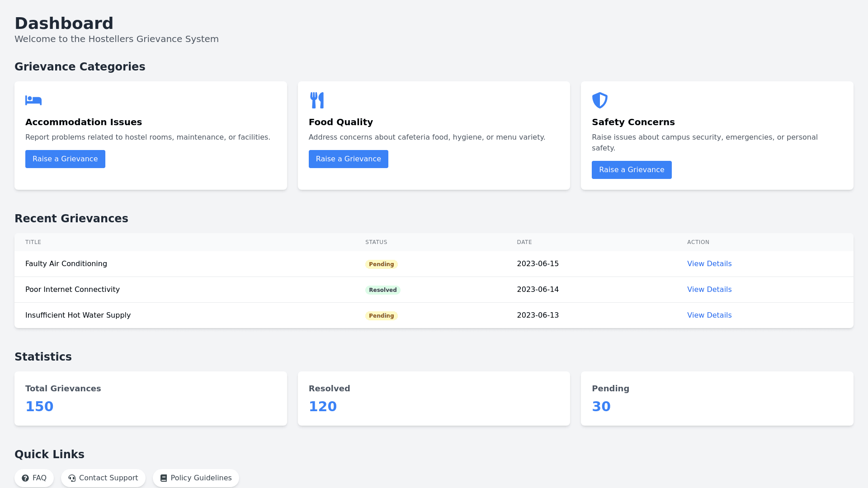Select the Resolved statistics card showing 120
Viewport: 868px width, 488px height.
434,399
